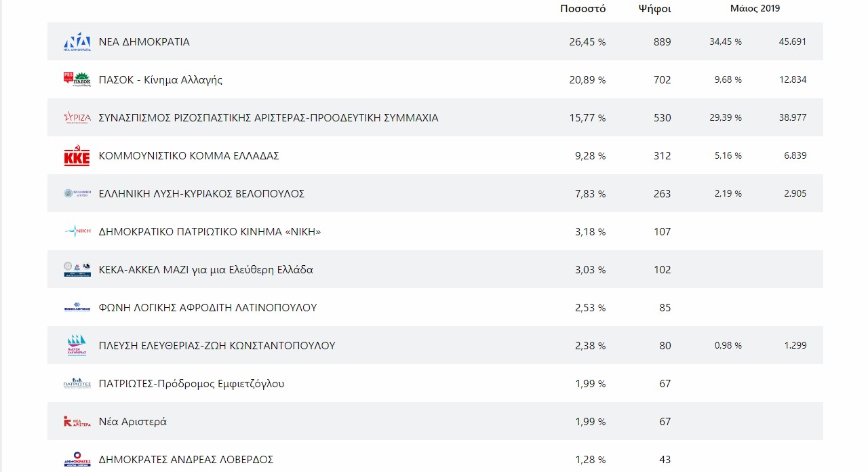Click the ΝΙΚΗ party logo
The height and width of the screenshot is (472, 868).
pyautogui.click(x=77, y=232)
